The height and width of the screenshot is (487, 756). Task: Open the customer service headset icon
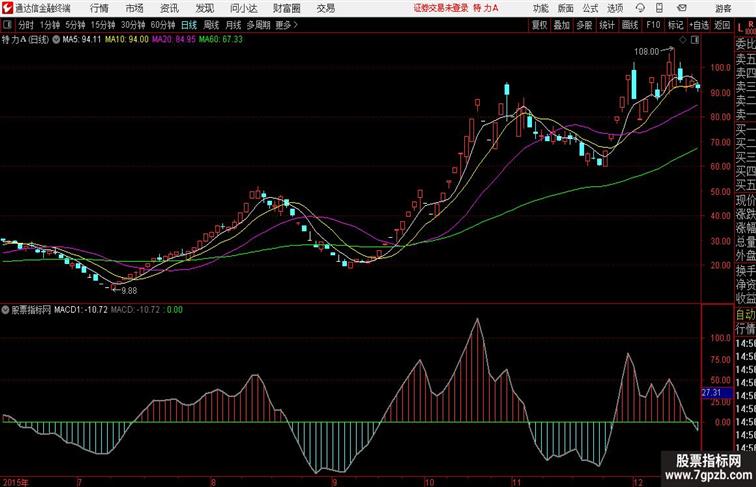pyautogui.click(x=640, y=8)
